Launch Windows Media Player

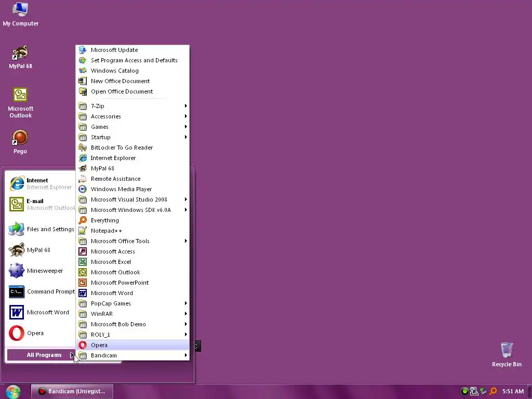132,189
